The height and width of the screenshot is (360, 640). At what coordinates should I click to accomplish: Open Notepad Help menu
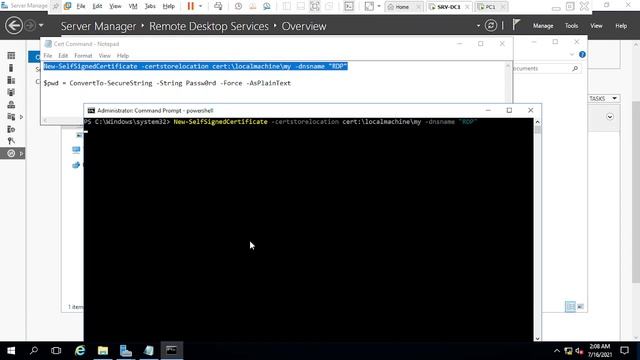122,56
